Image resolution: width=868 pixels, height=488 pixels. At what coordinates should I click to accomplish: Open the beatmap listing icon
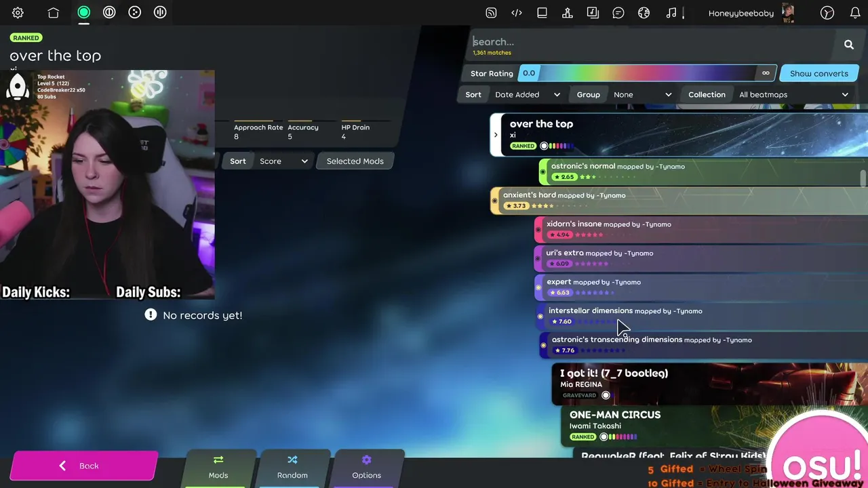click(593, 13)
